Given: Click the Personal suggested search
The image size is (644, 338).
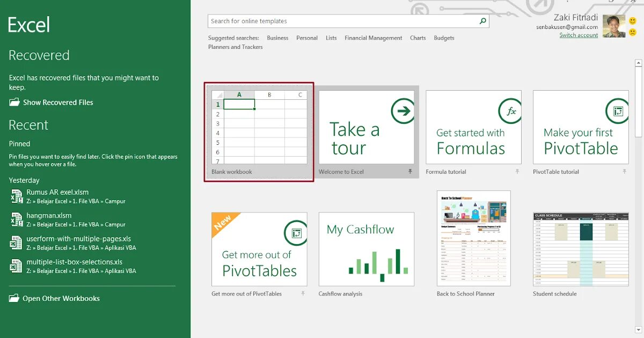Looking at the screenshot, I should click(x=307, y=38).
